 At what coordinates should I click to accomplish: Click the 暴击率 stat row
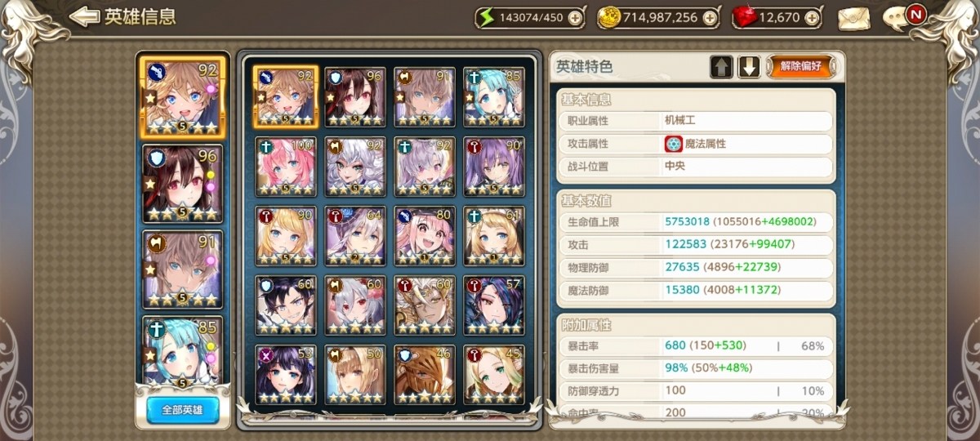pyautogui.click(x=696, y=345)
